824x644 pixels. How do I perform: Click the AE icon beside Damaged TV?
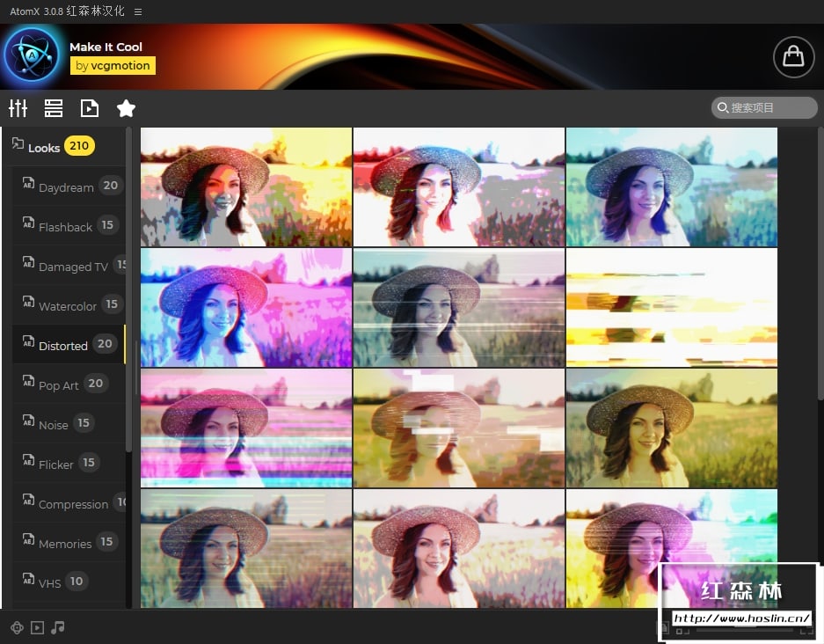pyautogui.click(x=28, y=262)
